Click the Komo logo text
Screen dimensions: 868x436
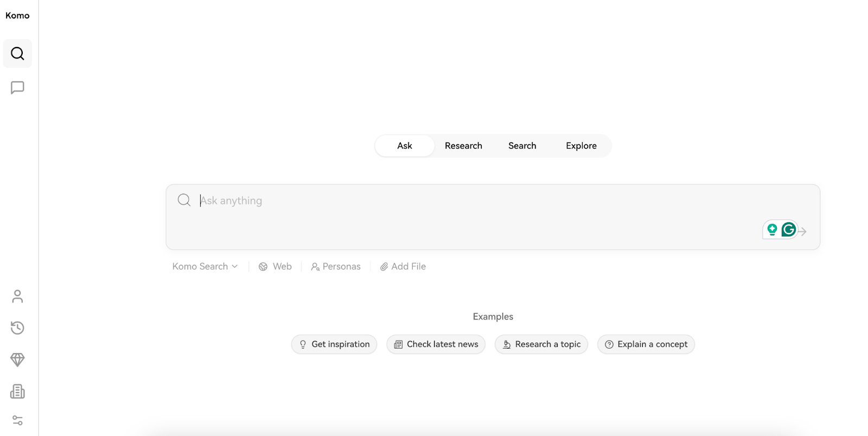pyautogui.click(x=17, y=15)
